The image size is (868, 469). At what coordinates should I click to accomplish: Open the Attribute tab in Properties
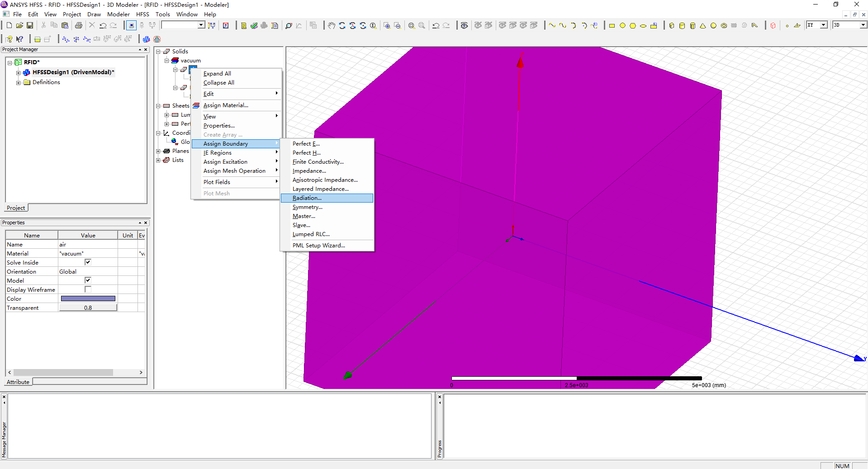point(18,382)
